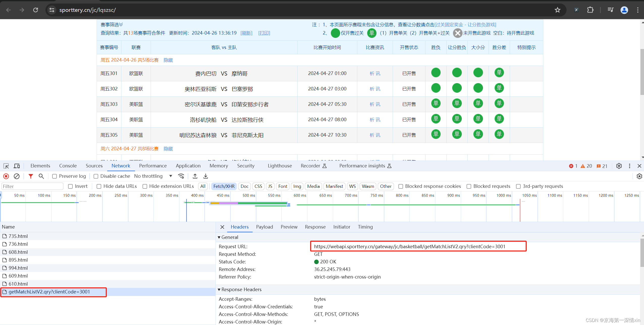Click the stop recording network log icon
644x325 pixels.
pos(6,176)
